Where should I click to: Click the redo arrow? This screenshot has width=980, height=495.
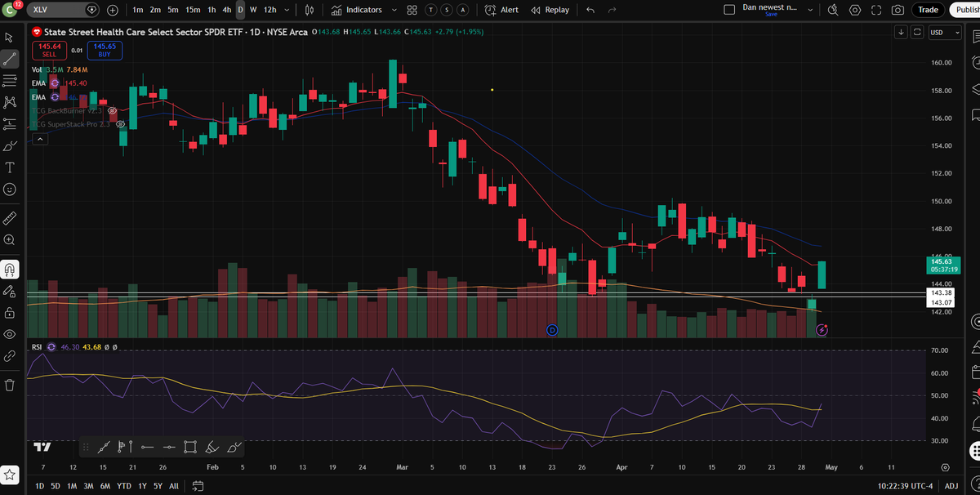click(x=612, y=10)
